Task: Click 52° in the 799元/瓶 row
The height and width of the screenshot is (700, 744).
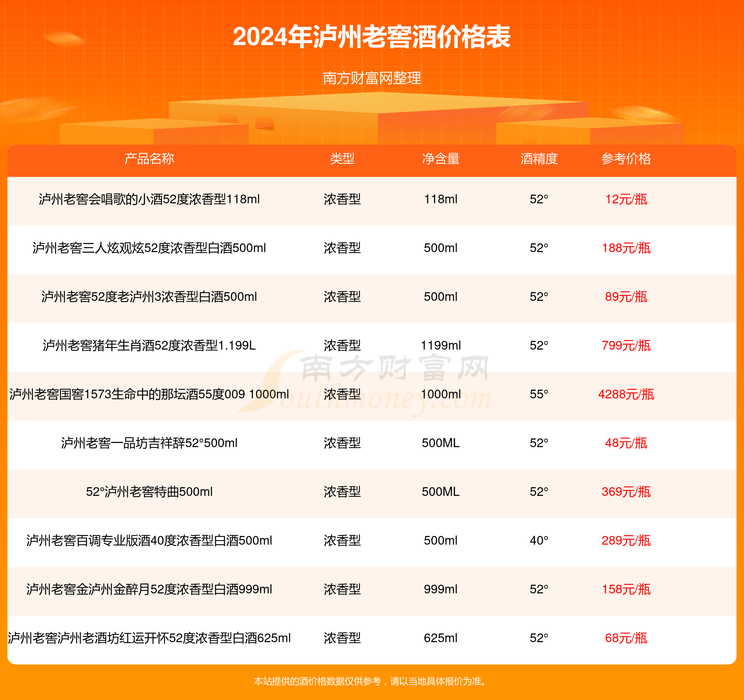Action: (x=539, y=345)
